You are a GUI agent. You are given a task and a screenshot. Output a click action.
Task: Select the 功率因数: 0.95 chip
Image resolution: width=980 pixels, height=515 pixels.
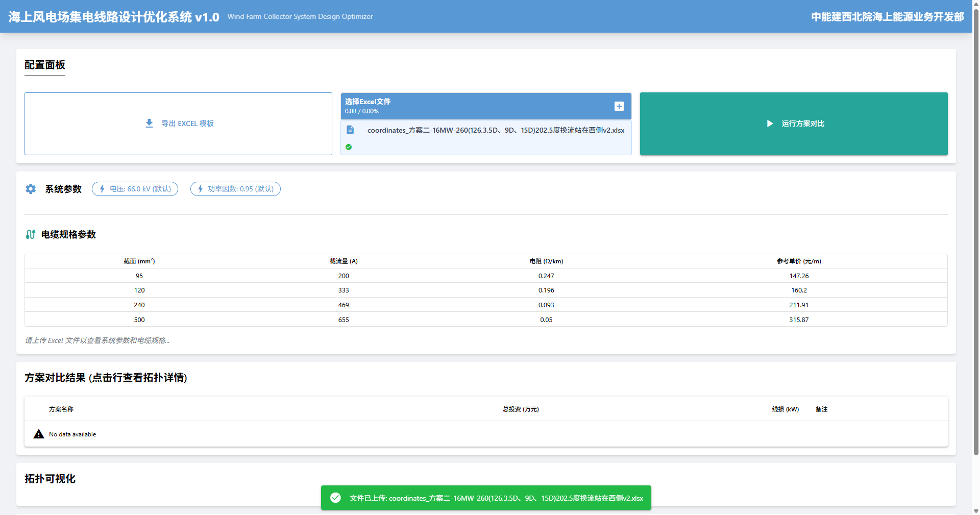(235, 189)
